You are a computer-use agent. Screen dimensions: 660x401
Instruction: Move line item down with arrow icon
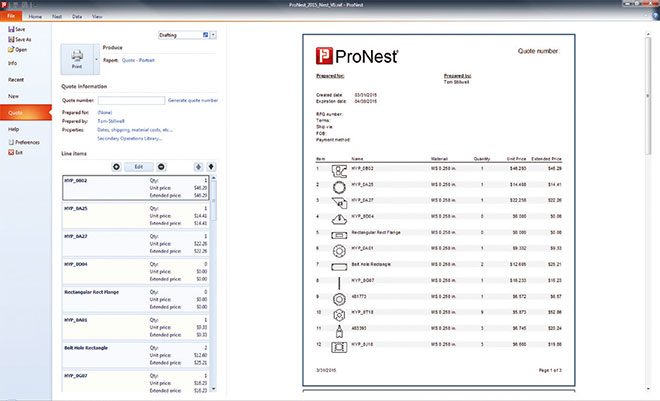211,166
